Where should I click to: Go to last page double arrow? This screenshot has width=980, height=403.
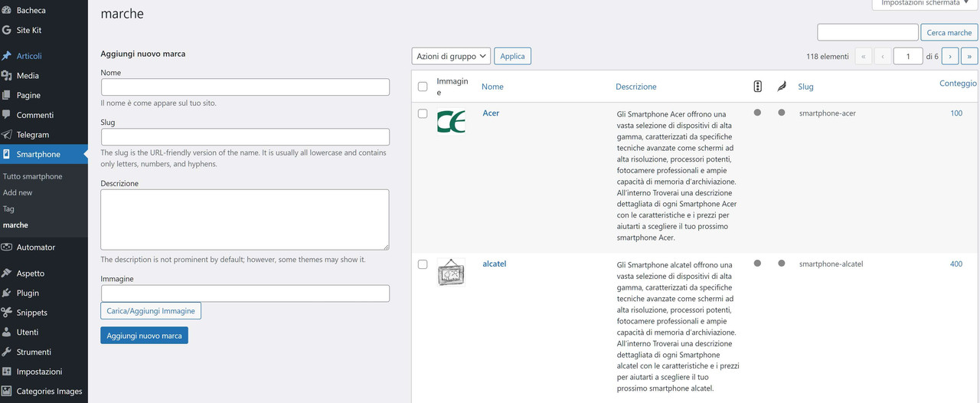970,56
